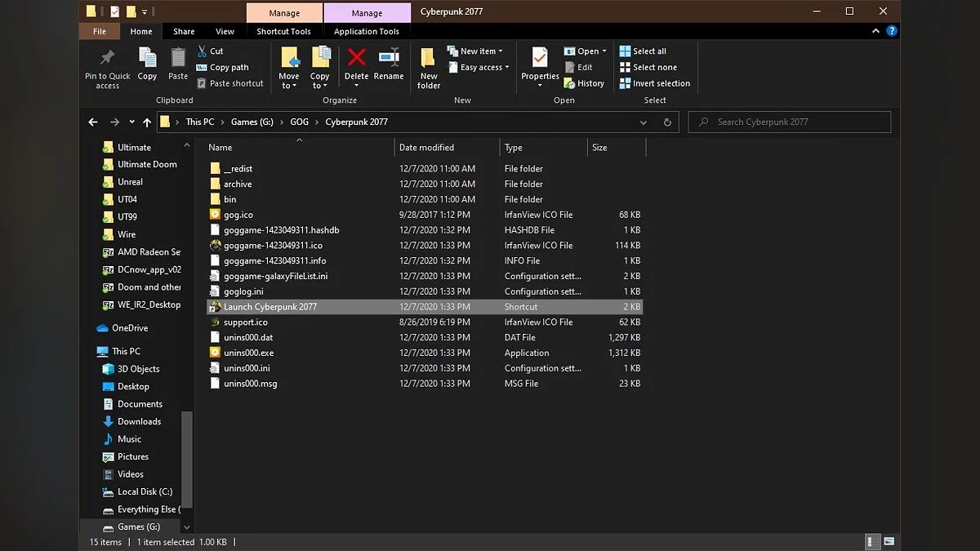Minimize the ribbon with chevron
The height and width of the screenshot is (551, 980).
[877, 31]
